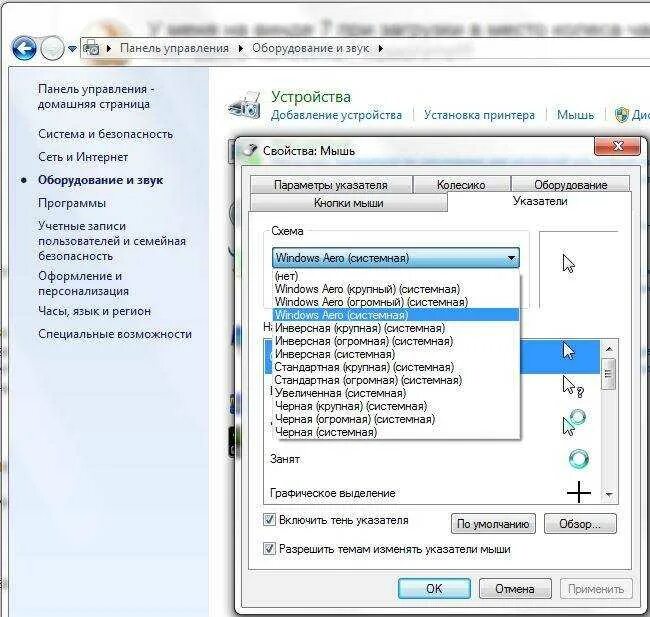Select the busy ring cursor icon
Image resolution: width=650 pixels, height=617 pixels.
pos(578,459)
